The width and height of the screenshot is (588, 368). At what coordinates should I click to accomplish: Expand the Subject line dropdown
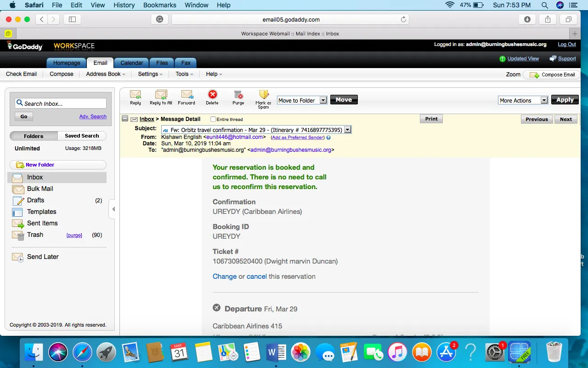pos(348,130)
